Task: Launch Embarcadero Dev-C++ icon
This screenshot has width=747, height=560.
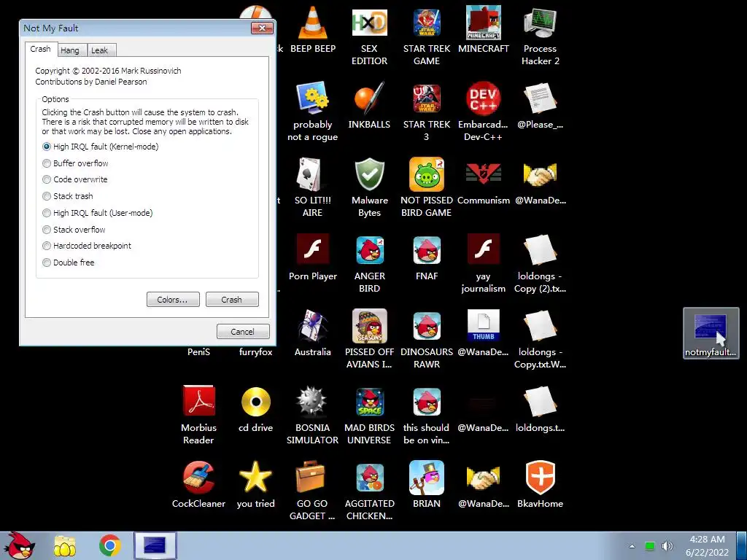Action: pos(483,112)
